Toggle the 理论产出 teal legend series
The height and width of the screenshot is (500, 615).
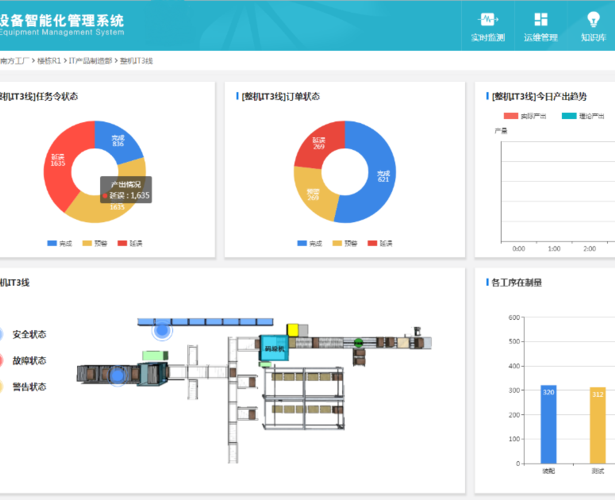pyautogui.click(x=583, y=116)
